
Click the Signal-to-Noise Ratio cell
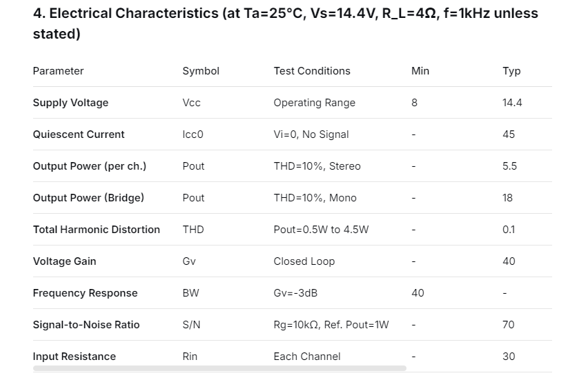[86, 325]
